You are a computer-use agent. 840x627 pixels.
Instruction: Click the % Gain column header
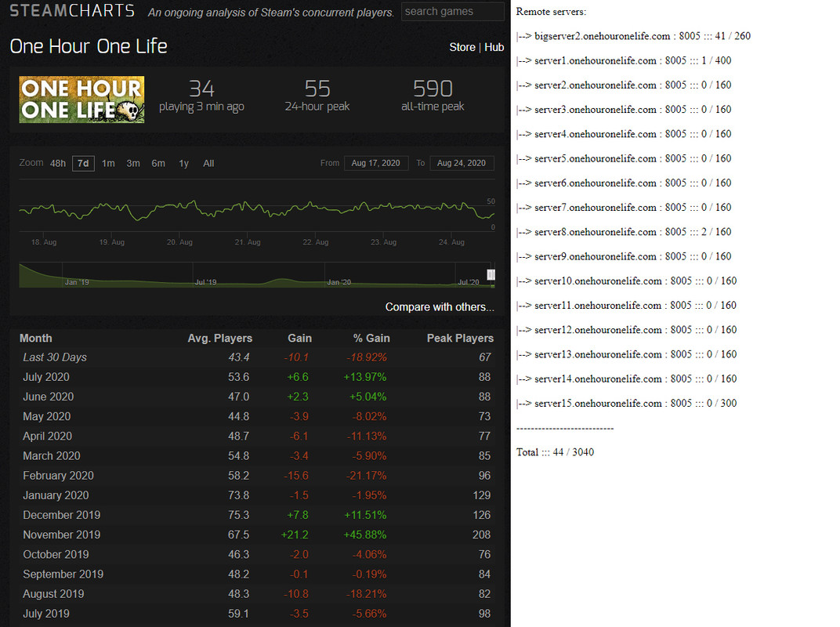(x=371, y=338)
